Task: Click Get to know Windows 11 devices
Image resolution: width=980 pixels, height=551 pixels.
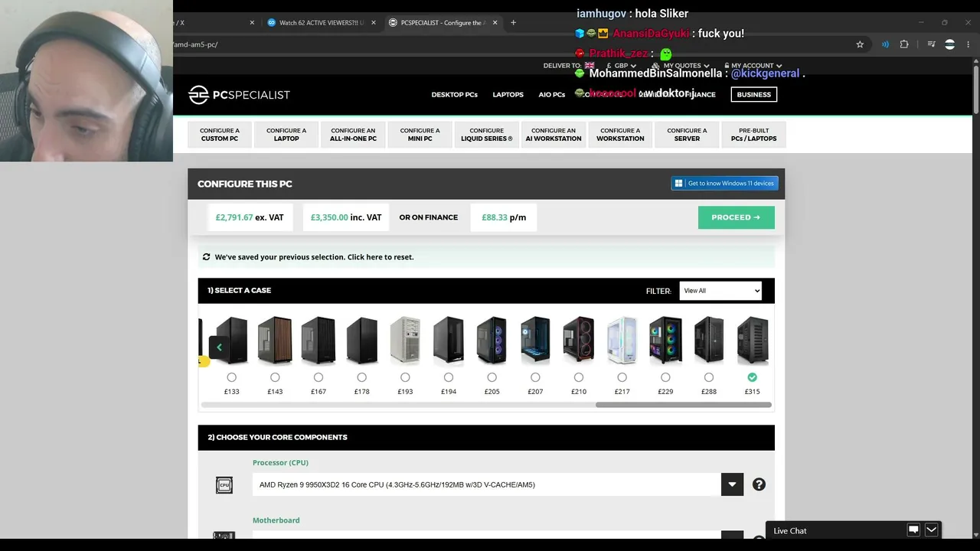Action: pos(724,184)
